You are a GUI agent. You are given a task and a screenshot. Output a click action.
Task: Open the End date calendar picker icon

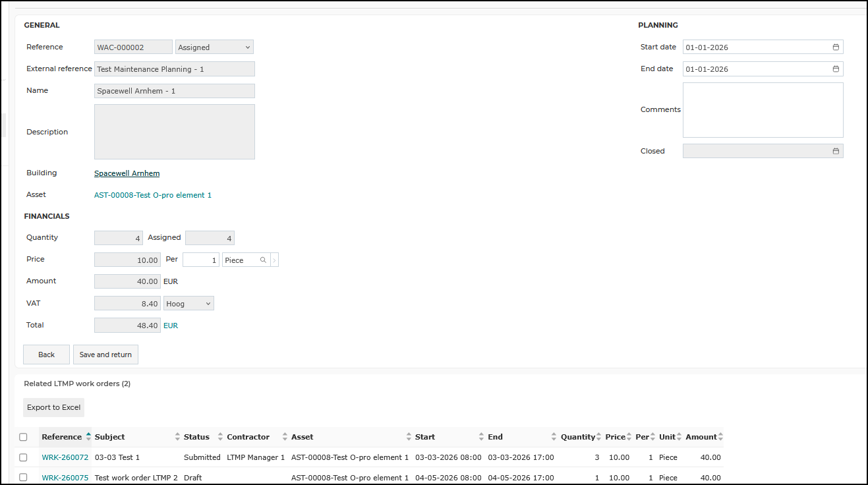click(836, 69)
